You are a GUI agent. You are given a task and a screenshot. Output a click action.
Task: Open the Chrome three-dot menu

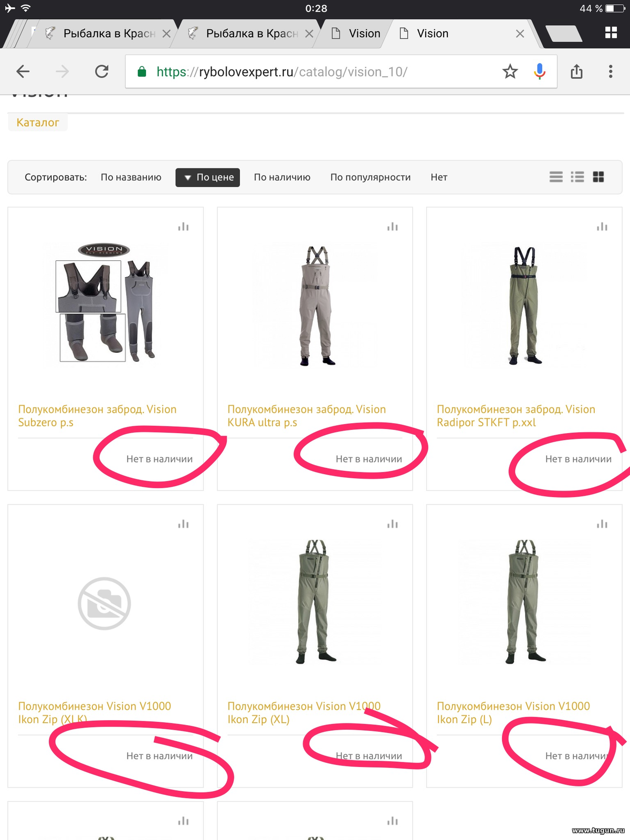point(611,71)
